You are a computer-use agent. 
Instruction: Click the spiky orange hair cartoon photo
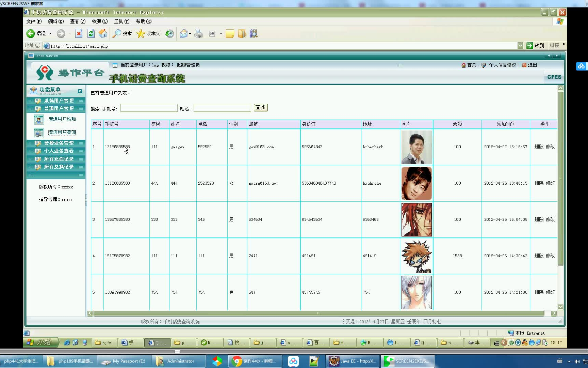(416, 256)
